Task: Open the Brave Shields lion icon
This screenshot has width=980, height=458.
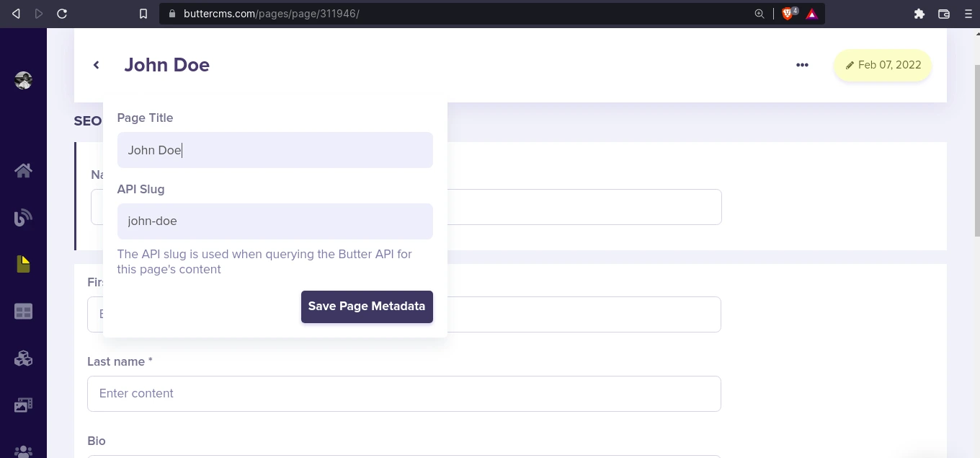Action: (789, 14)
